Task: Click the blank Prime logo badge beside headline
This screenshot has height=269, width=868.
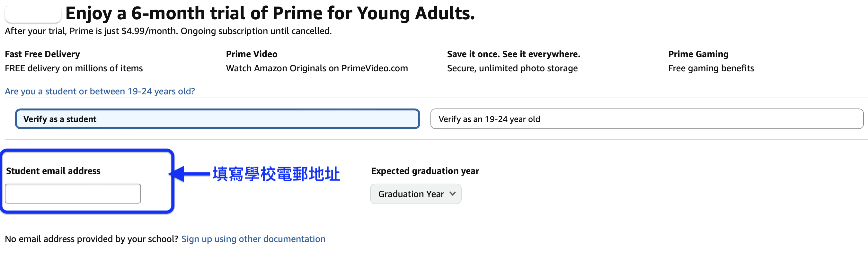Action: point(33,13)
